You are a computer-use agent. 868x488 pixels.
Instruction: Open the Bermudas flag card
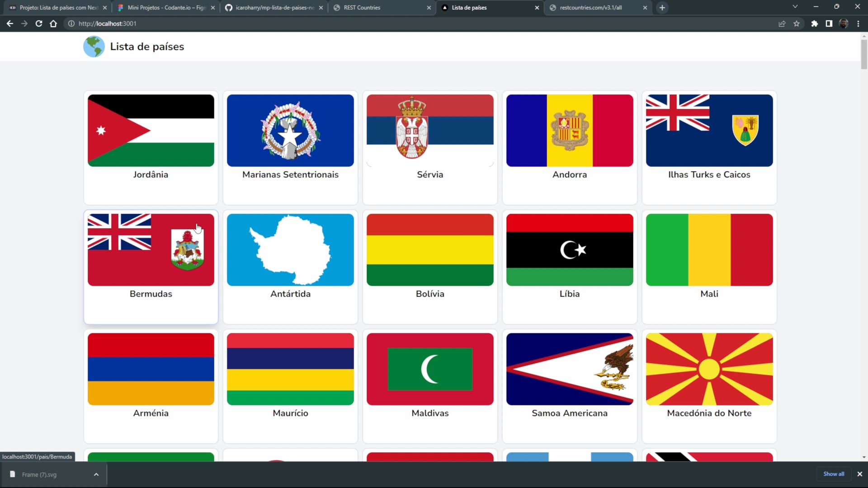pos(151,267)
